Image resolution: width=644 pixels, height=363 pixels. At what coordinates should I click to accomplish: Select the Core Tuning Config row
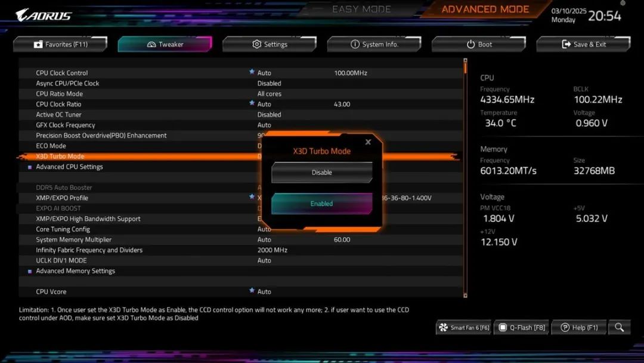coord(240,229)
